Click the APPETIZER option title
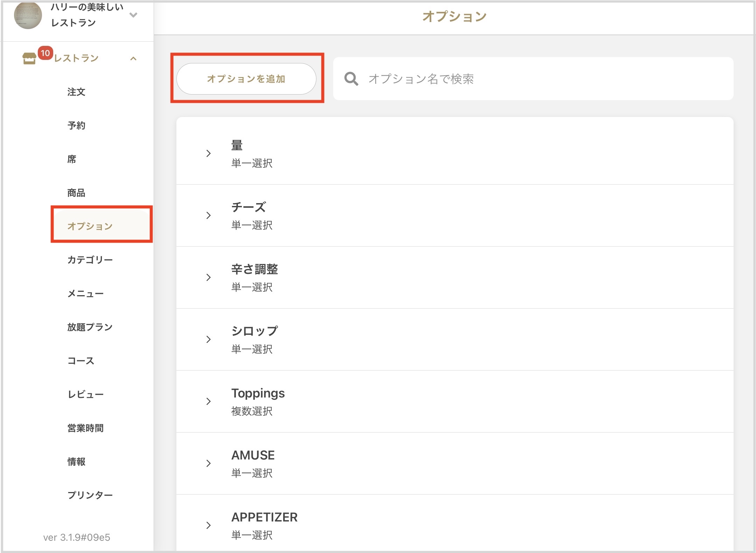 pyautogui.click(x=264, y=517)
